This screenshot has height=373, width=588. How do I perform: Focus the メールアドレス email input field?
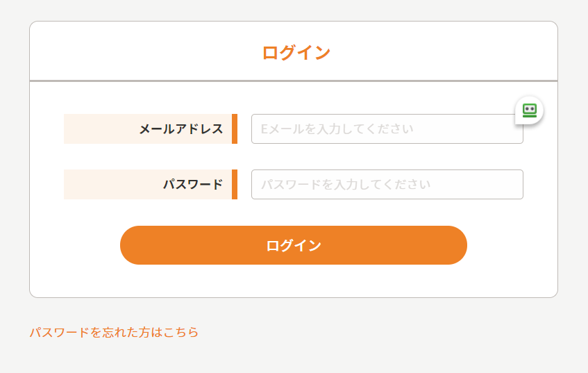(387, 129)
